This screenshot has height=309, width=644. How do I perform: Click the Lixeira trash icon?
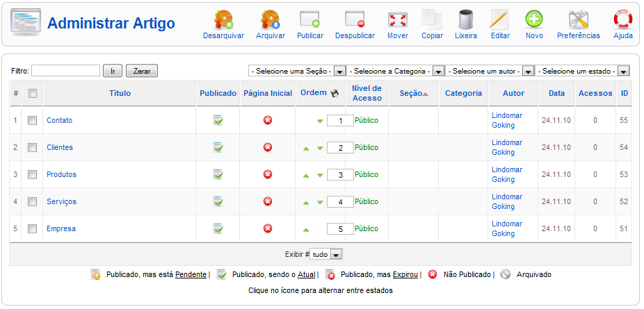coord(466,19)
